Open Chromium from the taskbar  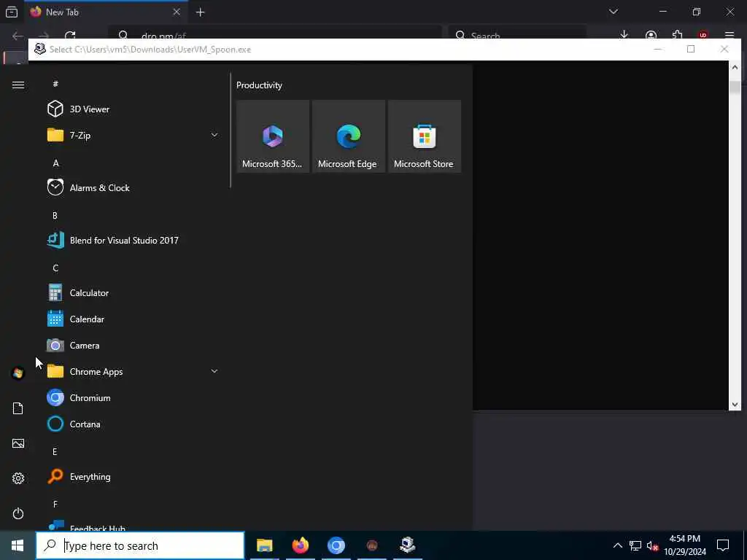click(336, 545)
